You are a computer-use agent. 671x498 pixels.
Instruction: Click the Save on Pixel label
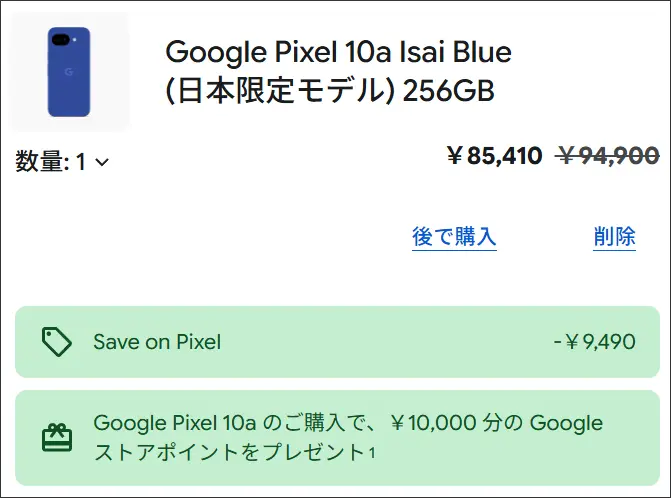click(x=157, y=342)
